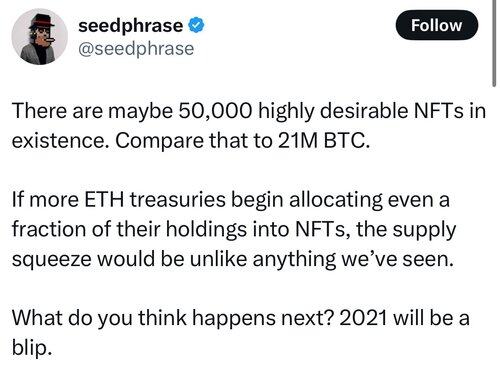Image resolution: width=500 pixels, height=376 pixels.
Task: Click the text '2021 will be a'
Action: click(x=405, y=318)
